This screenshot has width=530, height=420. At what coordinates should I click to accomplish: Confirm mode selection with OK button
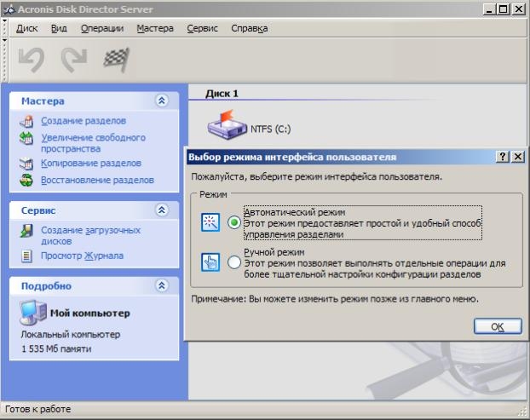(x=498, y=326)
